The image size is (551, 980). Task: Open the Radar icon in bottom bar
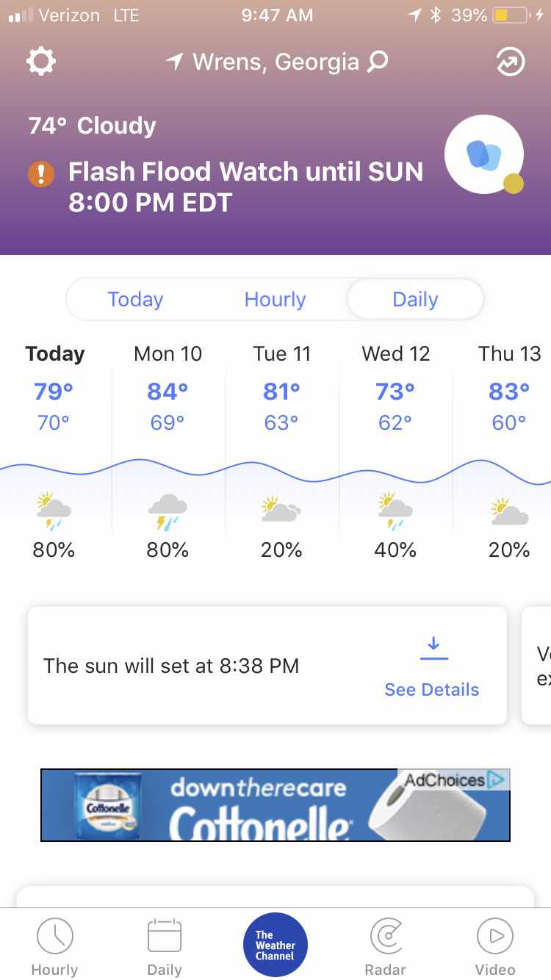point(386,946)
